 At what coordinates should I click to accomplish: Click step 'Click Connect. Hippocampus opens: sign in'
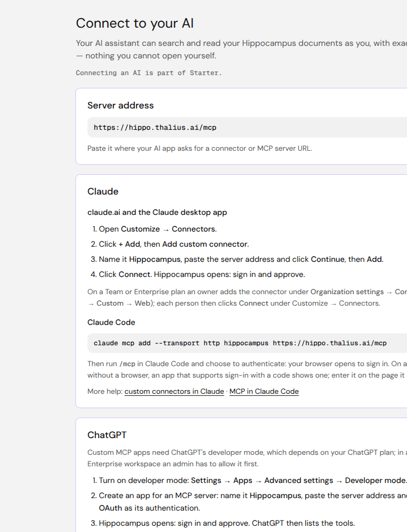pos(202,274)
